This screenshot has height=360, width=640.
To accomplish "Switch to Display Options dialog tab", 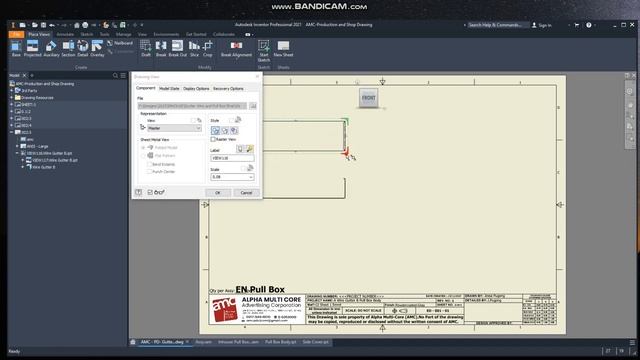I will point(196,89).
